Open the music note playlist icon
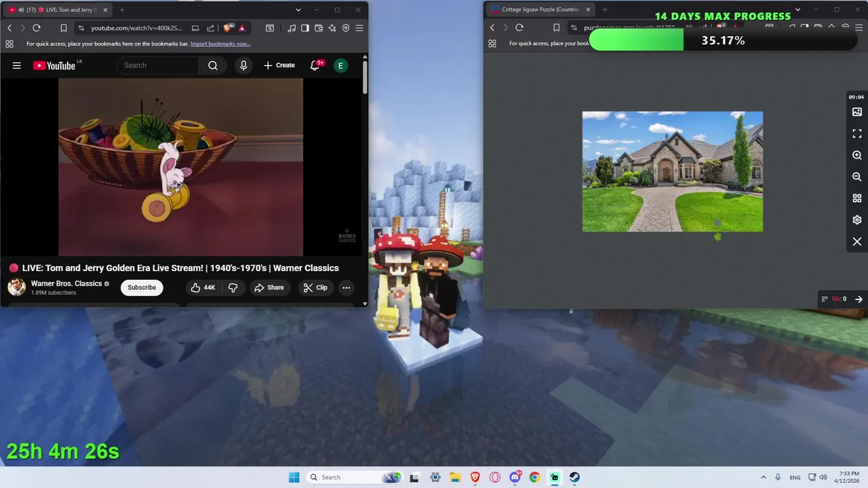 pyautogui.click(x=292, y=28)
